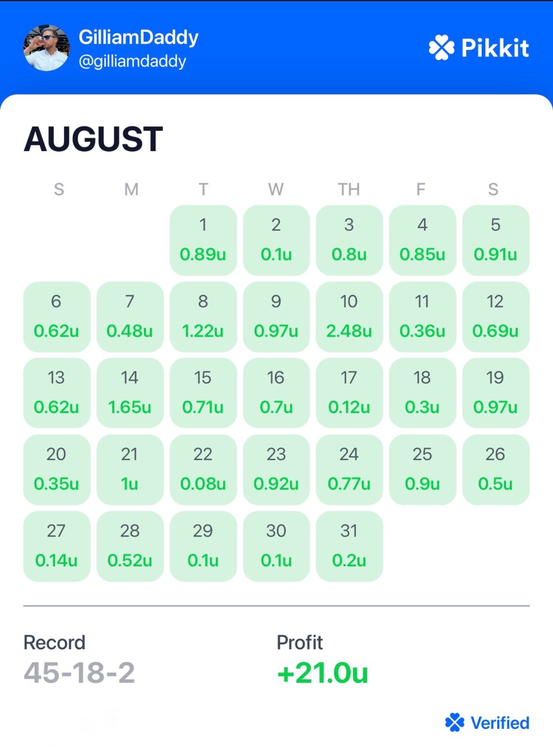
Task: Click the Pikkit clover logo icon
Action: [442, 47]
